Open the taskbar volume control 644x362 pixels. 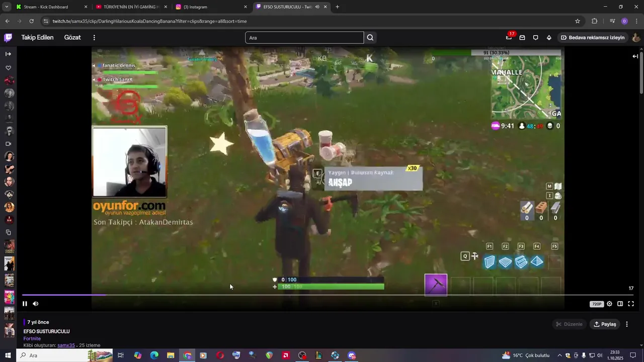600,355
